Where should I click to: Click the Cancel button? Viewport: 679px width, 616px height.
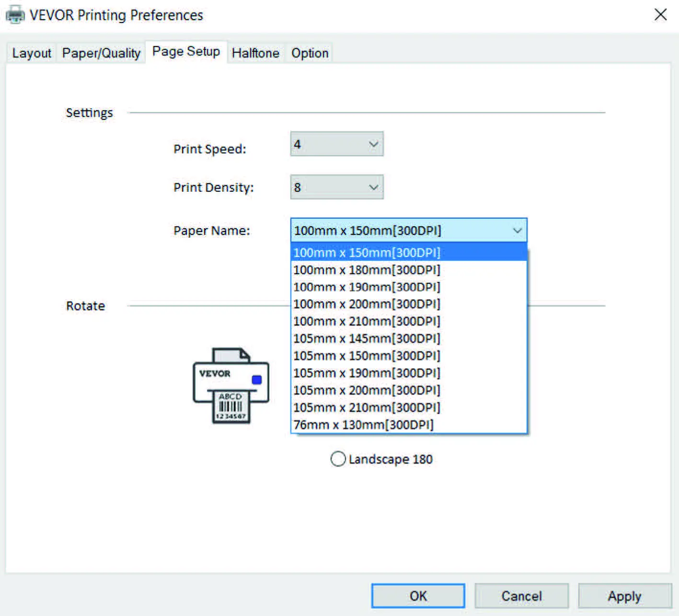[521, 596]
